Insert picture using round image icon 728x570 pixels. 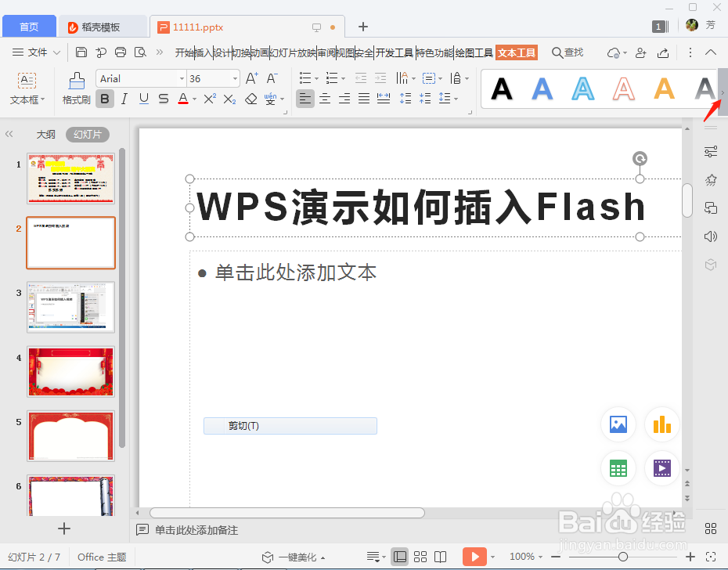click(x=618, y=424)
